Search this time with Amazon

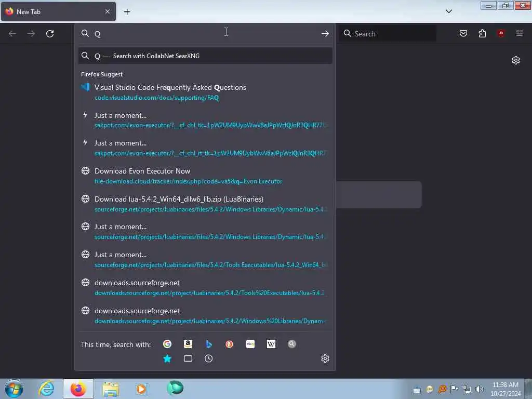(x=188, y=344)
